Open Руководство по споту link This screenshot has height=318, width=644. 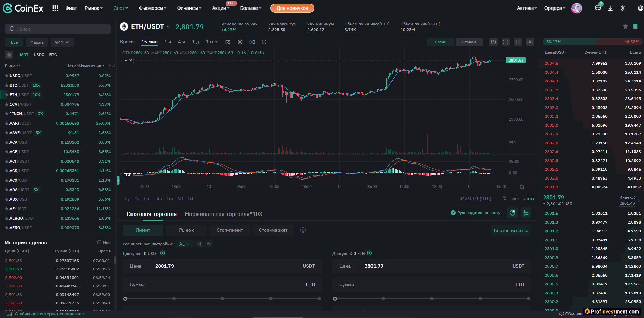(x=476, y=213)
